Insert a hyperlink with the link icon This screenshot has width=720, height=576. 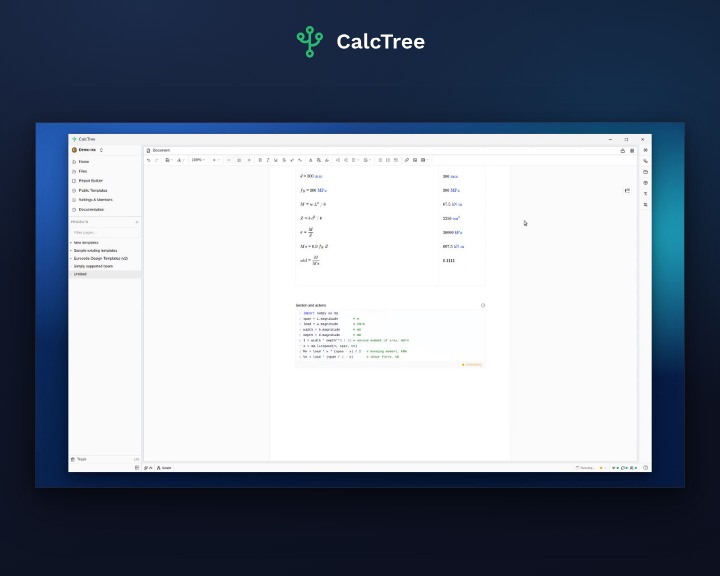406,160
